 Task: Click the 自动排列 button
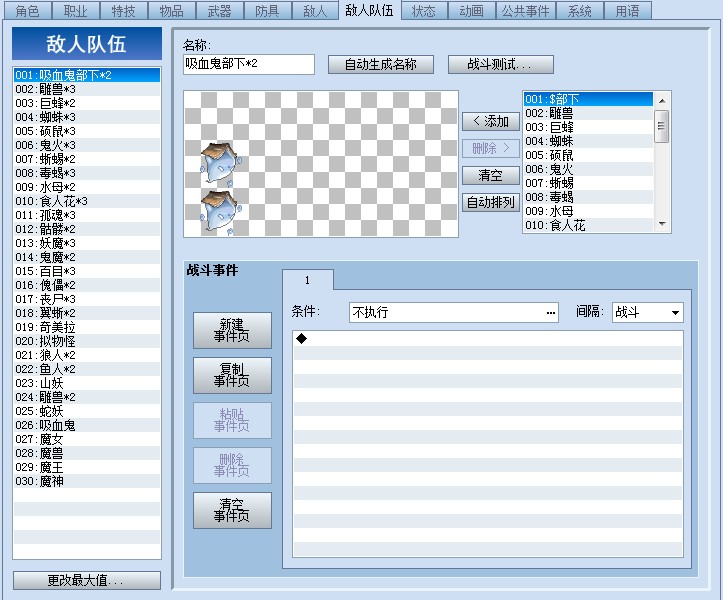click(491, 202)
